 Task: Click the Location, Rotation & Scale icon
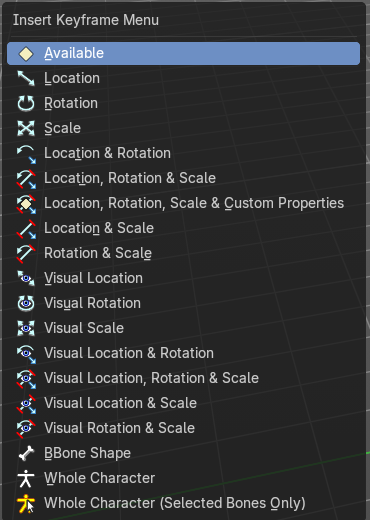click(x=26, y=179)
